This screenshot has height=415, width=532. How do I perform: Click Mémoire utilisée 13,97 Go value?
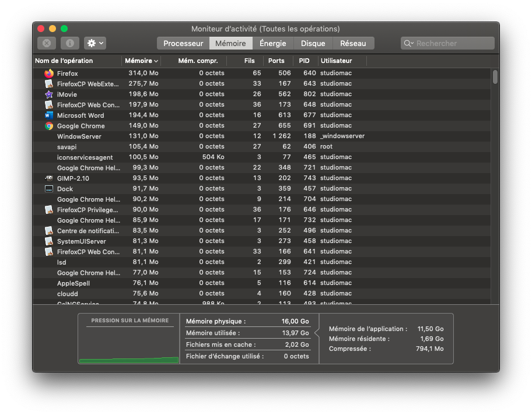295,333
